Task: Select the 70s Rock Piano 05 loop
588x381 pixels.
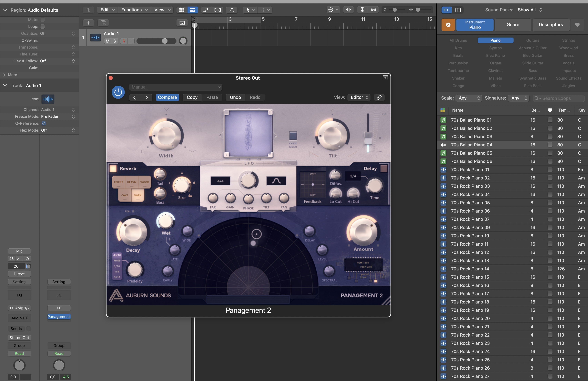Action: tap(470, 203)
